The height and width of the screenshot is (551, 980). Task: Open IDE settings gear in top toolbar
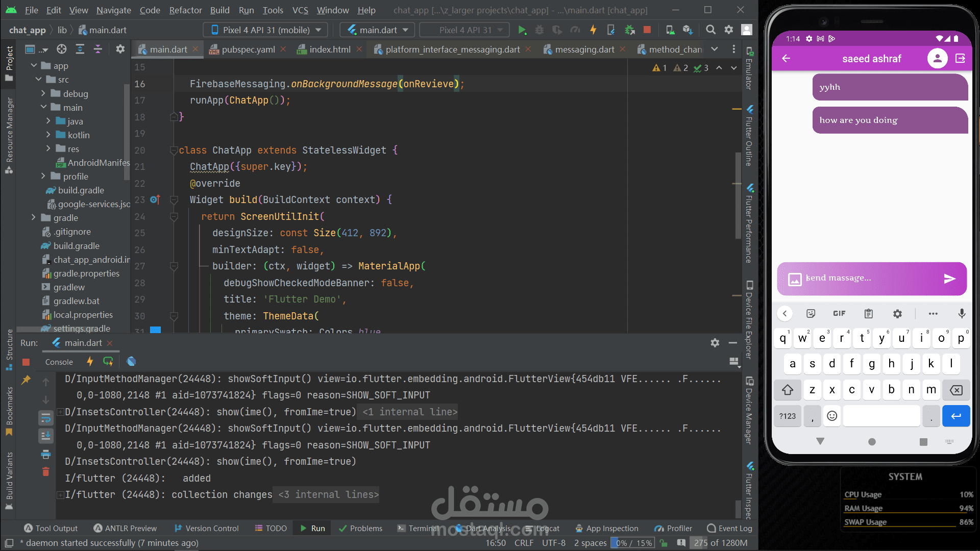[x=729, y=30]
